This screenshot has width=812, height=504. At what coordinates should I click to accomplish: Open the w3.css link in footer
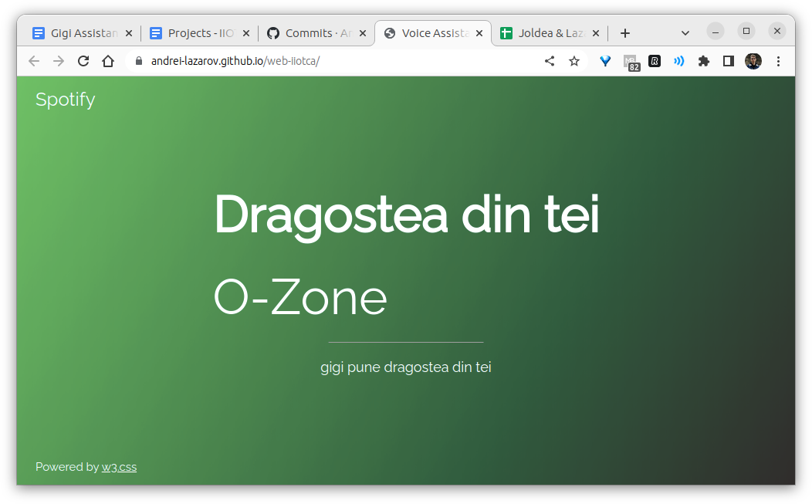[119, 467]
